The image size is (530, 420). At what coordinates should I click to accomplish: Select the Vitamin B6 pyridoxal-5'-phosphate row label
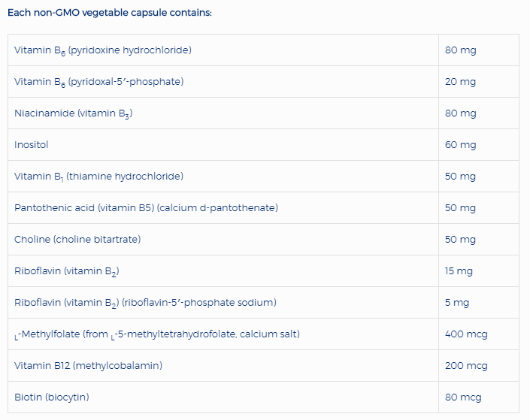tap(99, 82)
